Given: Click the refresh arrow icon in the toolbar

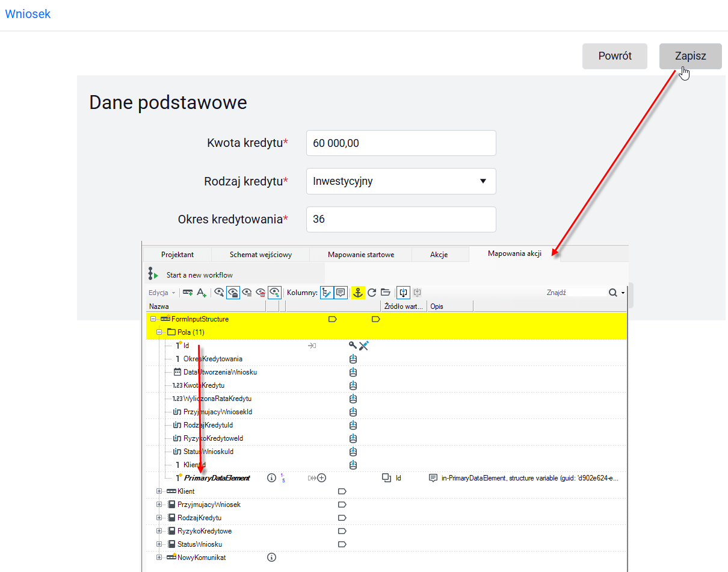Looking at the screenshot, I should (372, 293).
